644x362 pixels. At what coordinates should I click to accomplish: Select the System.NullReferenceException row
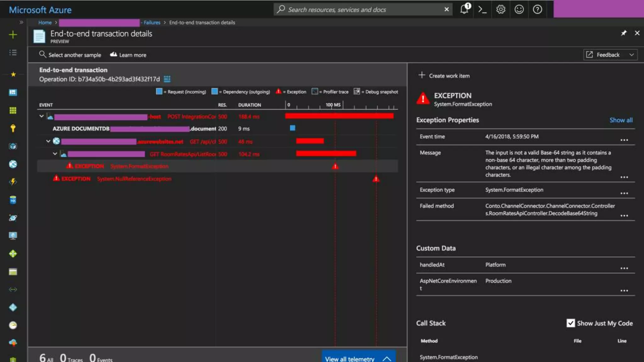click(134, 179)
